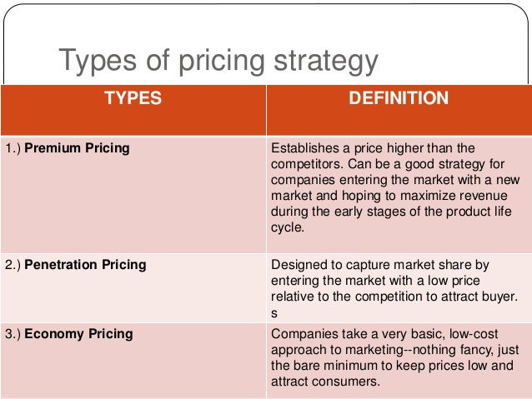This screenshot has height=399, width=532.
Task: Select the TYPES column header
Action: click(x=133, y=99)
